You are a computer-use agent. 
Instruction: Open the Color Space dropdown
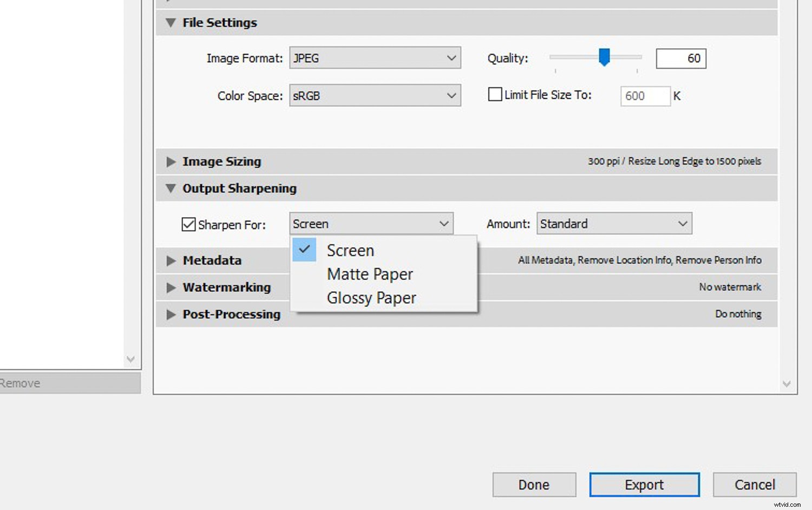pos(375,96)
